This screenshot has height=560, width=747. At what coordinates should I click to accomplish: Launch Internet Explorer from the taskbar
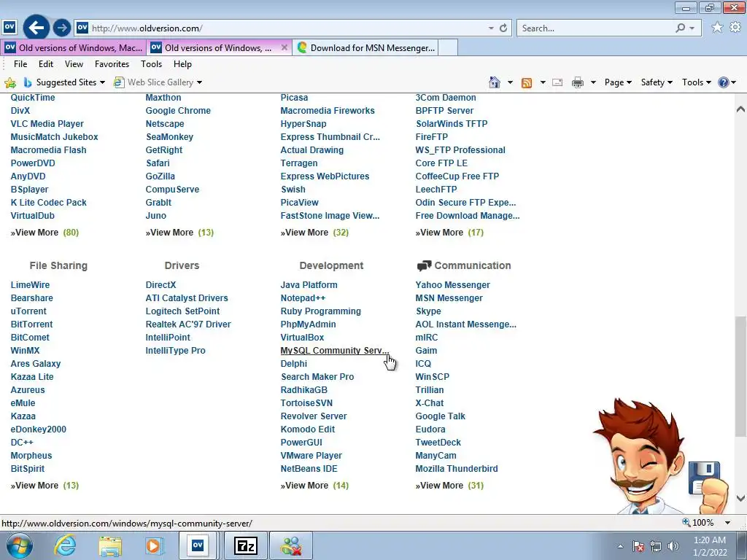pyautogui.click(x=65, y=545)
